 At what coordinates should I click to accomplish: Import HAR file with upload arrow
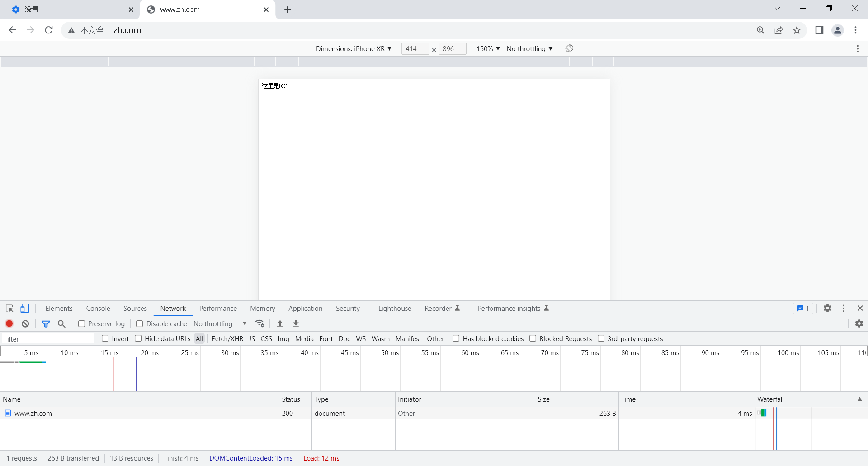[x=280, y=323]
